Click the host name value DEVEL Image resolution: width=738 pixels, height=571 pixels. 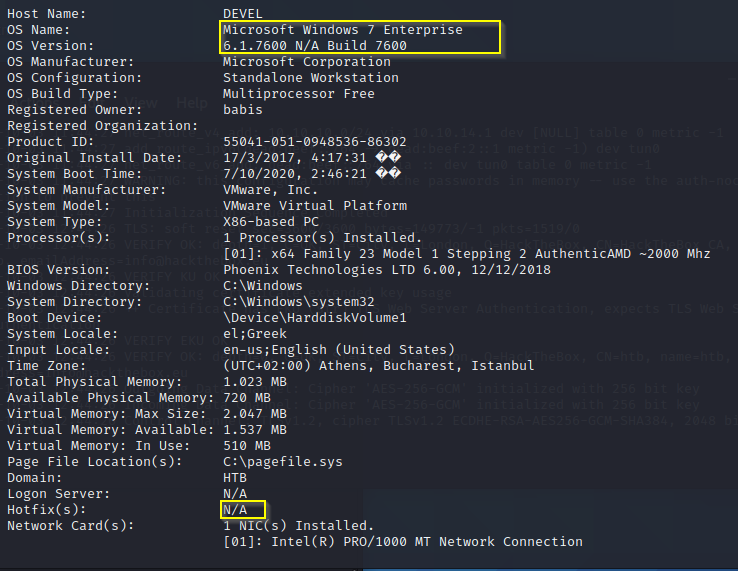click(242, 14)
